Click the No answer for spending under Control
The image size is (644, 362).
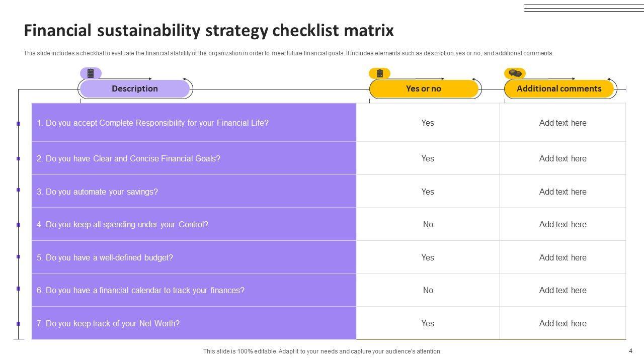pos(428,225)
